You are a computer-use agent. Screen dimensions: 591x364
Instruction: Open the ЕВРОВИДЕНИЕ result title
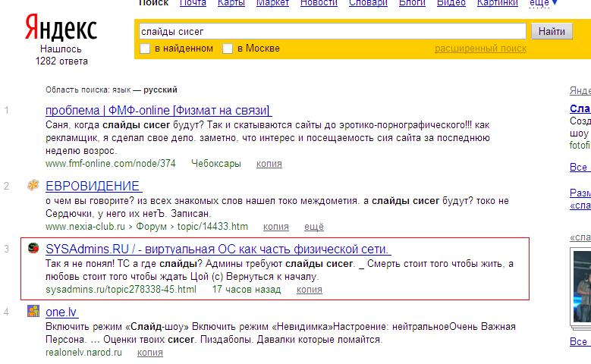point(94,186)
